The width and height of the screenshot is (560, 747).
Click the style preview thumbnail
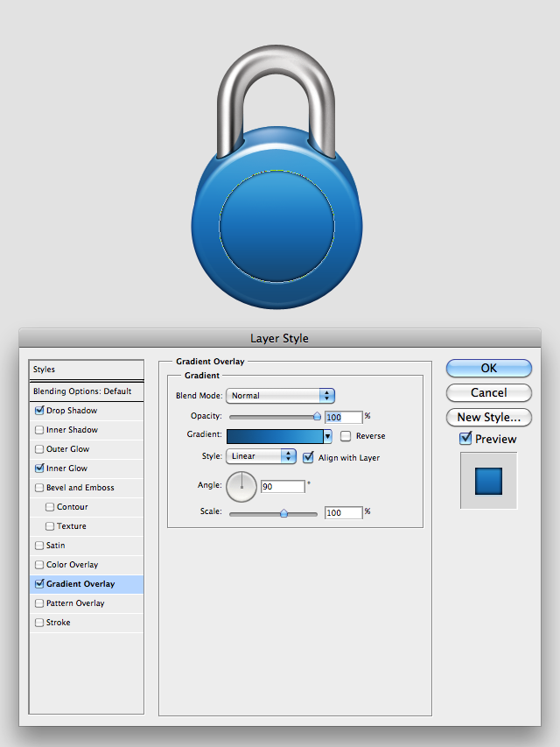point(488,481)
